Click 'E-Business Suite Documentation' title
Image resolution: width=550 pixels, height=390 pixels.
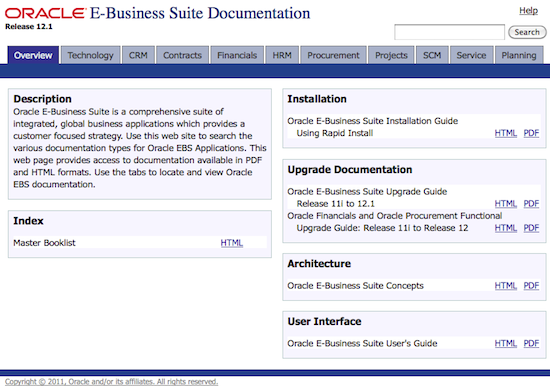coord(200,13)
